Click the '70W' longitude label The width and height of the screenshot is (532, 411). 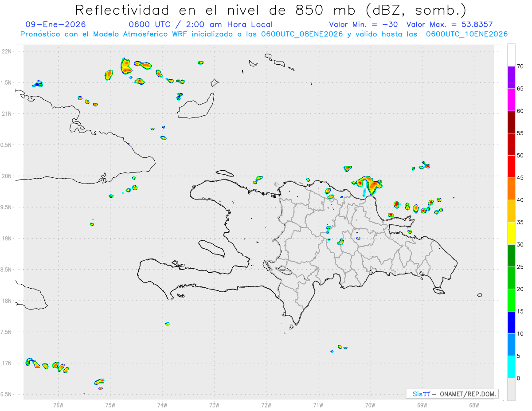tap(370, 405)
